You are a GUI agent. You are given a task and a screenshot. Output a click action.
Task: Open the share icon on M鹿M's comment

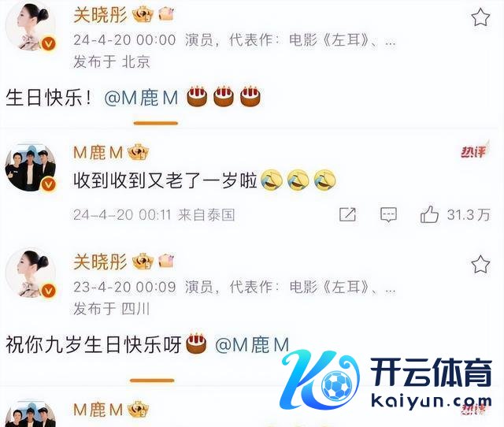pyautogui.click(x=347, y=214)
